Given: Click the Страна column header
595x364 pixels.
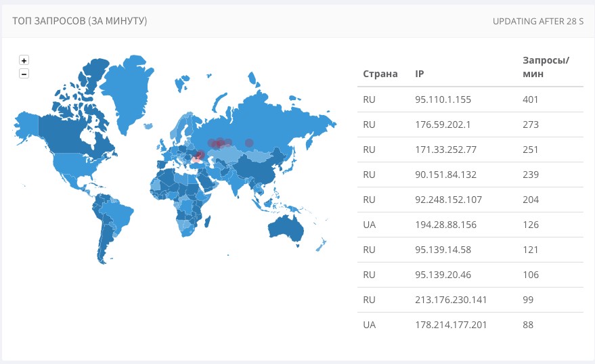Looking at the screenshot, I should (380, 74).
